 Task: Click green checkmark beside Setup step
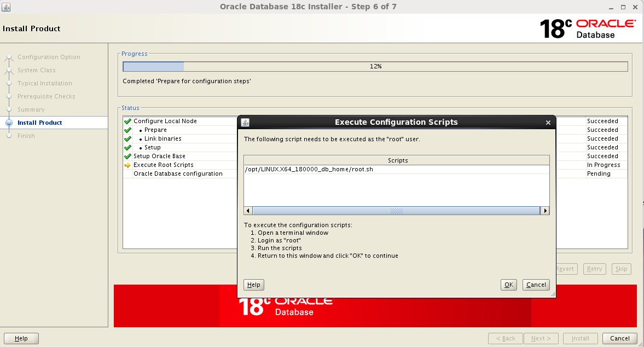click(127, 147)
